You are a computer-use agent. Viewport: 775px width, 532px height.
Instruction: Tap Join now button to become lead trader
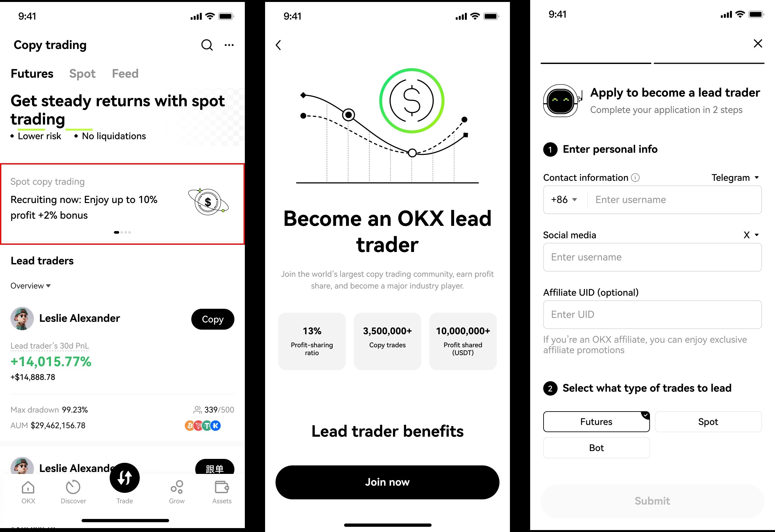point(387,483)
